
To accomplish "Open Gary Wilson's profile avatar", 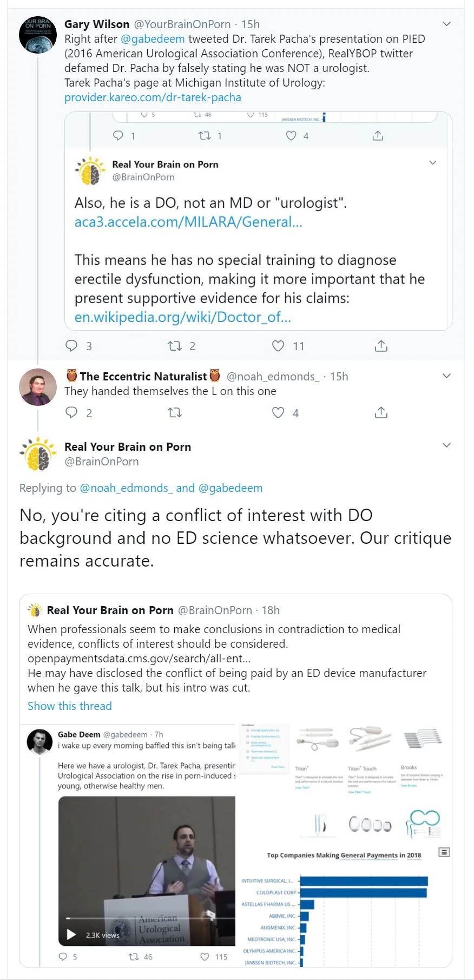I will [38, 35].
